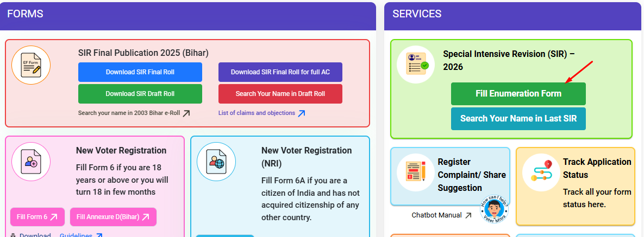644x237 pixels.
Task: Download SIR Final Roll for full AC
Action: click(280, 72)
